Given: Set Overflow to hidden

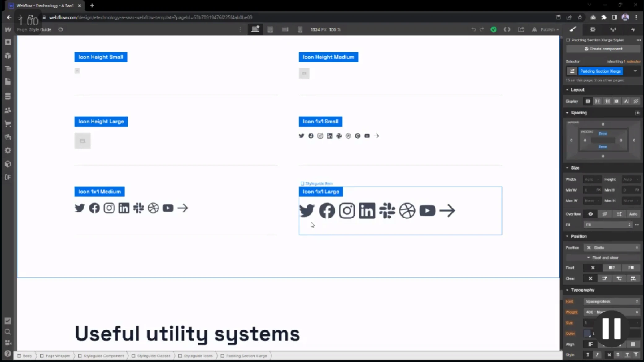Looking at the screenshot, I should pyautogui.click(x=605, y=214).
